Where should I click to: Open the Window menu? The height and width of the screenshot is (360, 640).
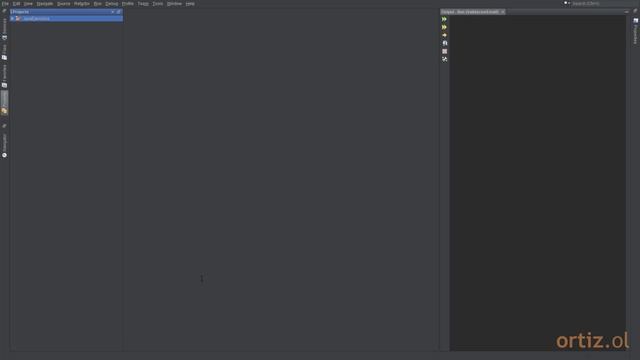pos(174,4)
